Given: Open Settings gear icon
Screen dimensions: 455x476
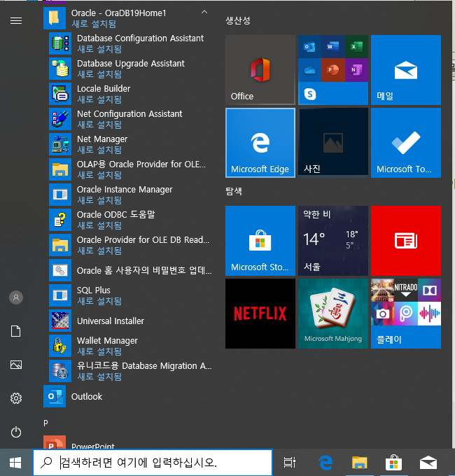Looking at the screenshot, I should pyautogui.click(x=16, y=398).
